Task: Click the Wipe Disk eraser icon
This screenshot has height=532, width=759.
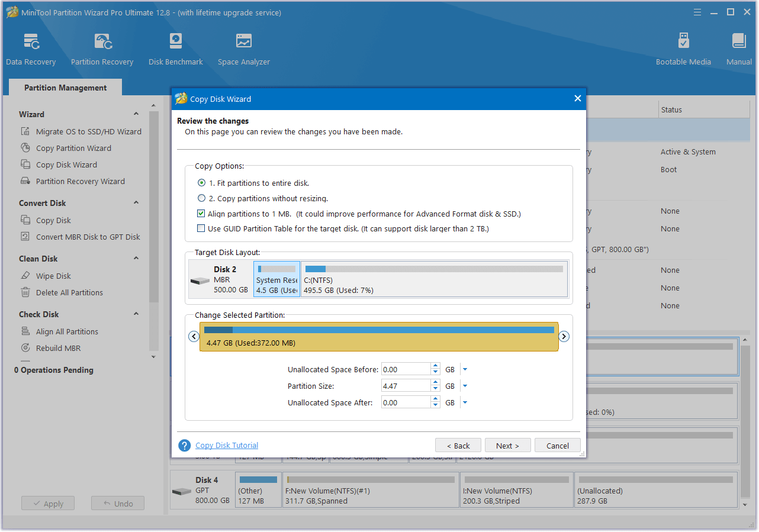Action: (x=25, y=276)
